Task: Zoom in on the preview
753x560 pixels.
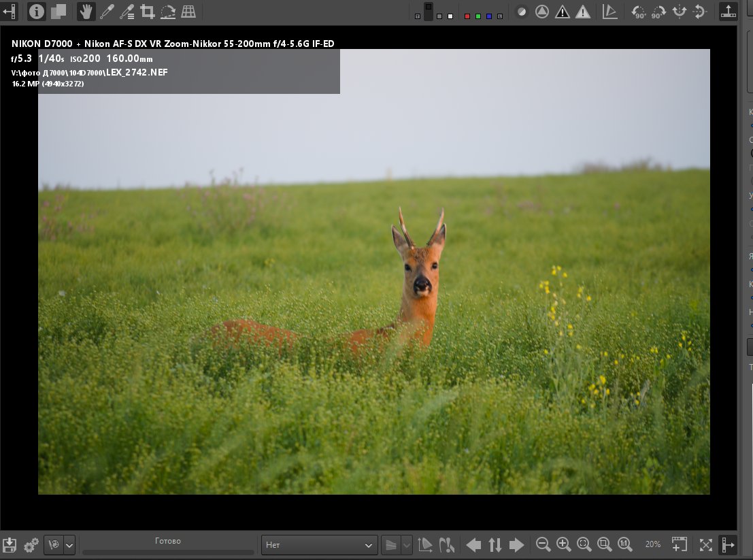Action: tap(563, 544)
